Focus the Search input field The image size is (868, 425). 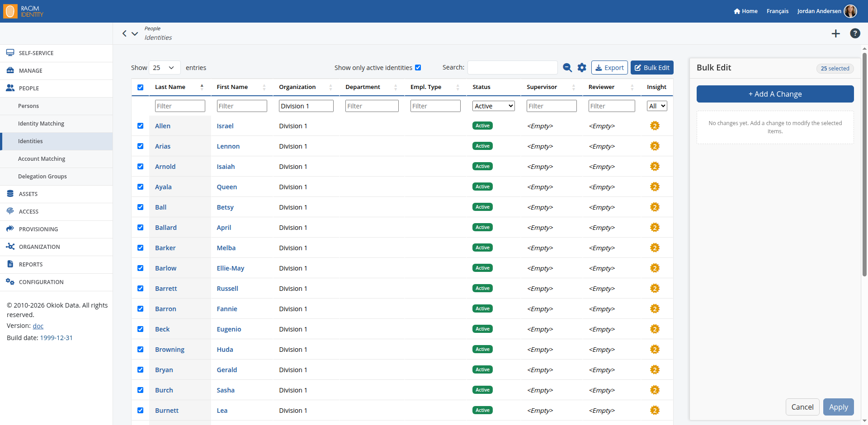[x=512, y=68]
